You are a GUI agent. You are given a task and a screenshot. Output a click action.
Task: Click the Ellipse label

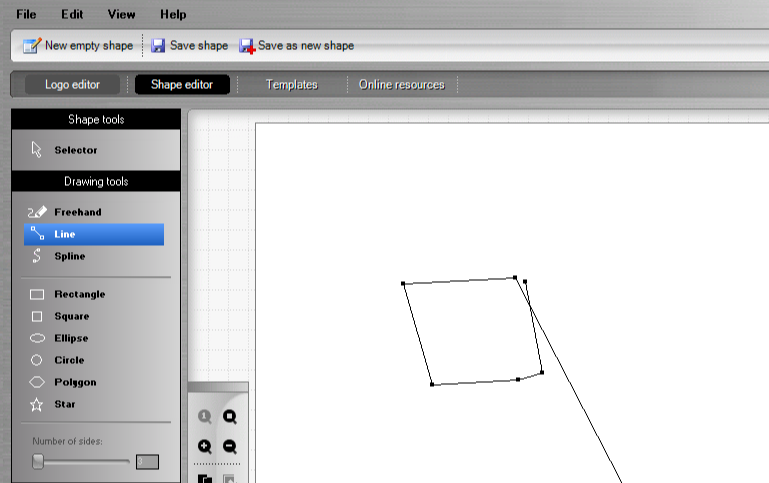[x=71, y=338]
